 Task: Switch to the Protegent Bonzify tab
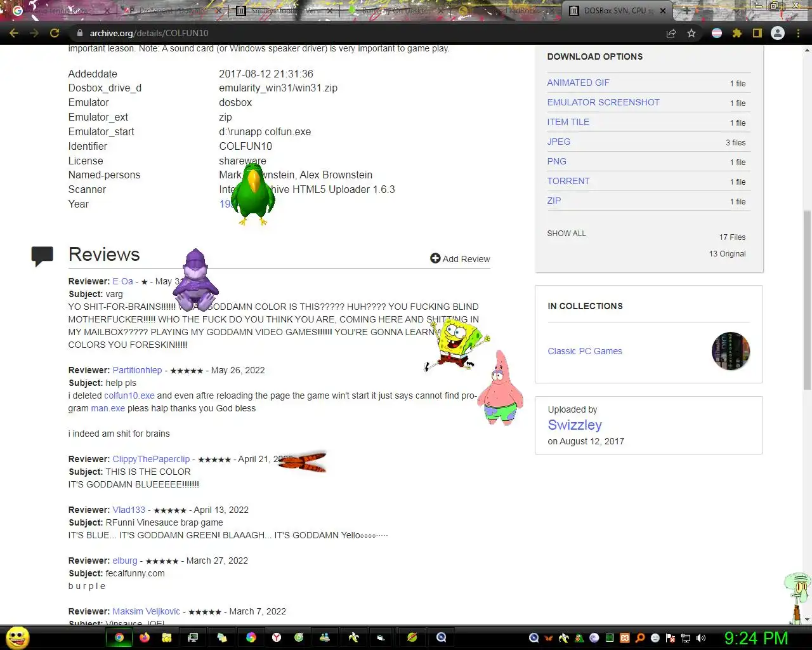[x=171, y=11]
